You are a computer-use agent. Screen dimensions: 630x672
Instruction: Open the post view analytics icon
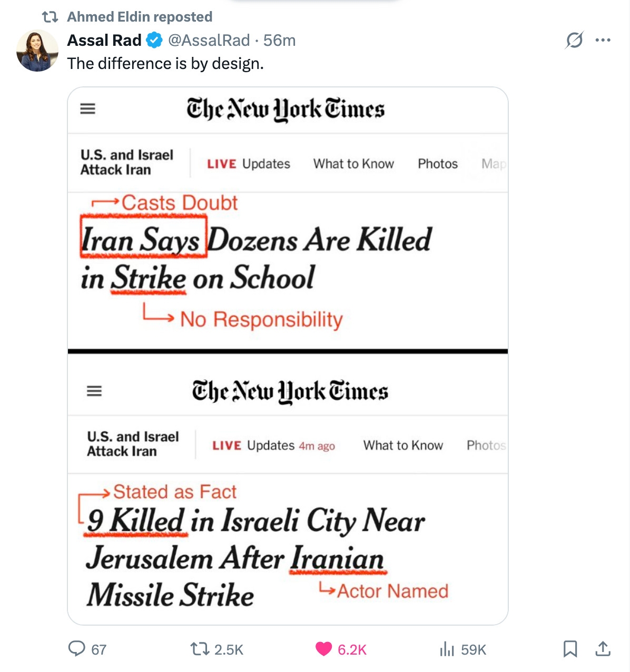[447, 649]
